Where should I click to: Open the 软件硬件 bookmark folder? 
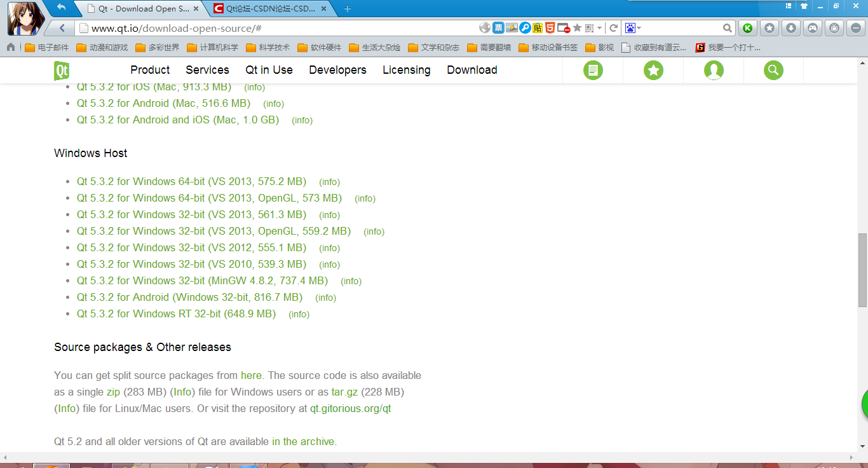pyautogui.click(x=319, y=47)
